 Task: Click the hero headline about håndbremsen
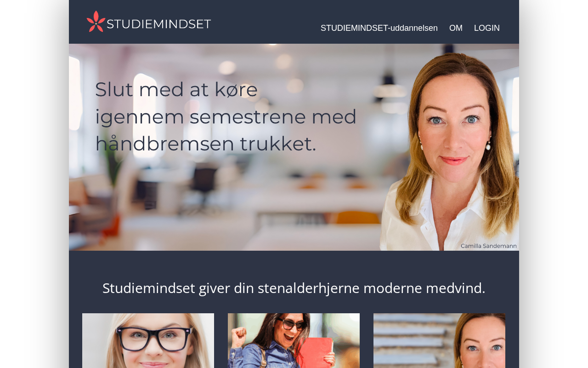[226, 116]
